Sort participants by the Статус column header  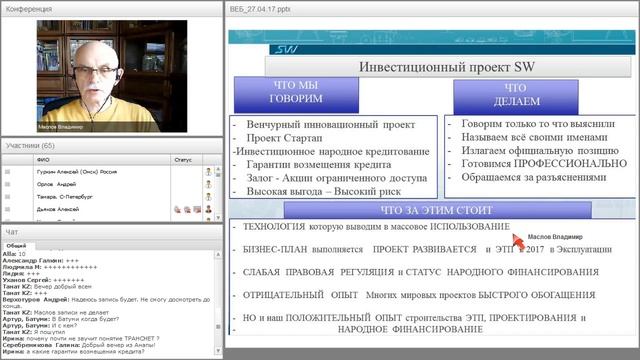coord(187,160)
